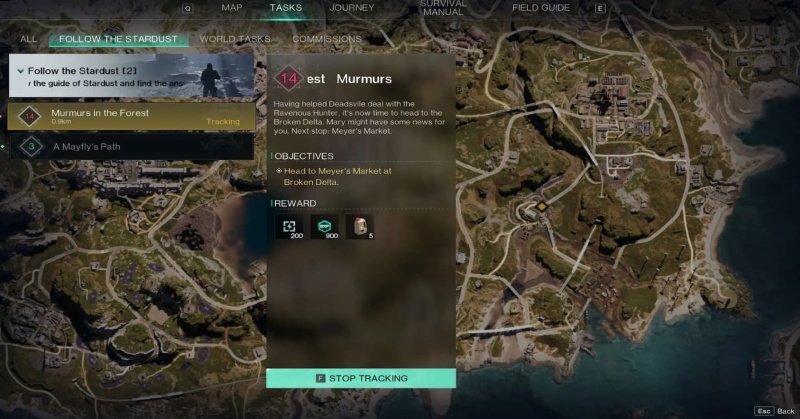
Task: Show ALL tasks filter
Action: (x=29, y=39)
